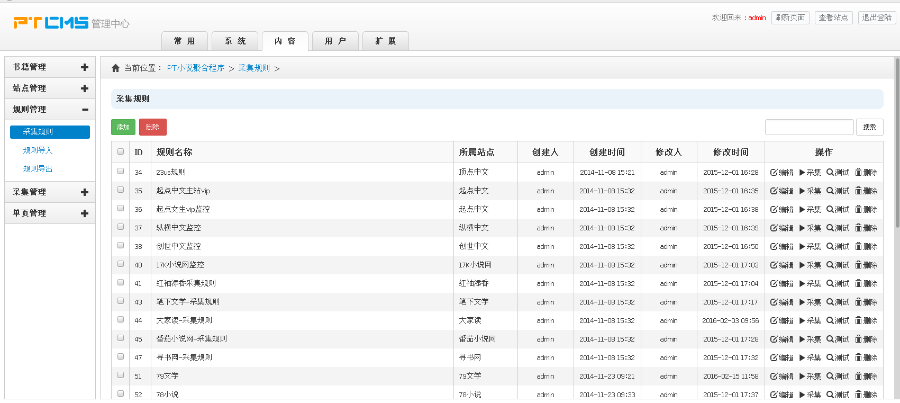
Task: Edit rule ID 43 via pencil icon
Action: pos(774,302)
